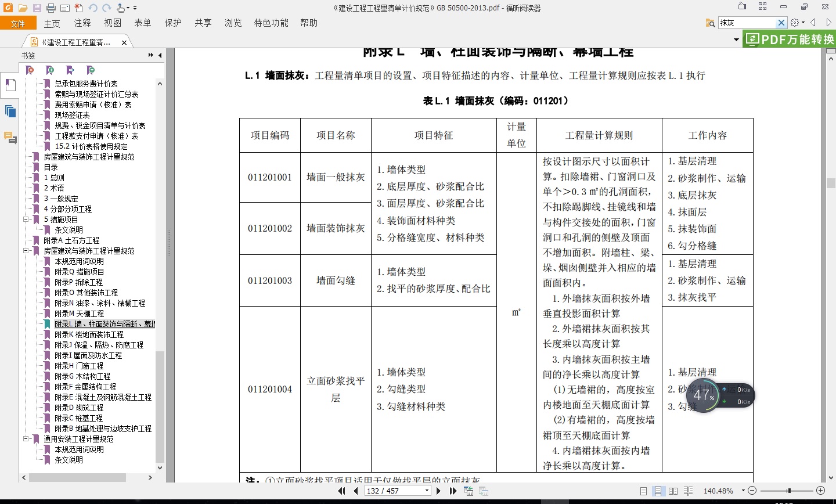Click the Print icon in quick toolbar

point(51,8)
